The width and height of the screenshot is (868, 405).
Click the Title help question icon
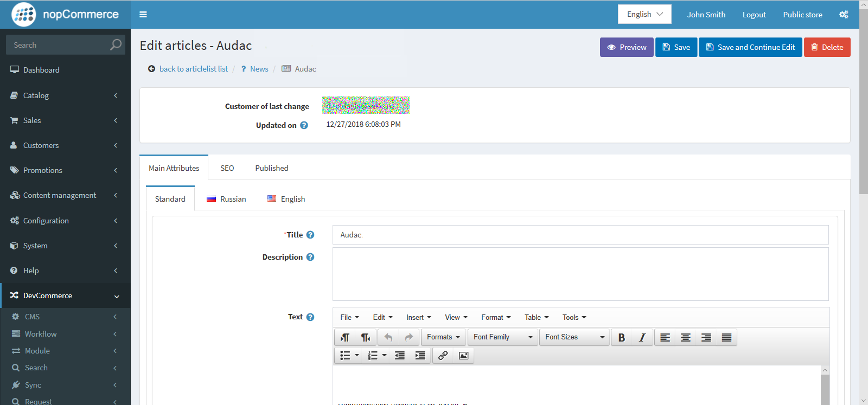(310, 235)
